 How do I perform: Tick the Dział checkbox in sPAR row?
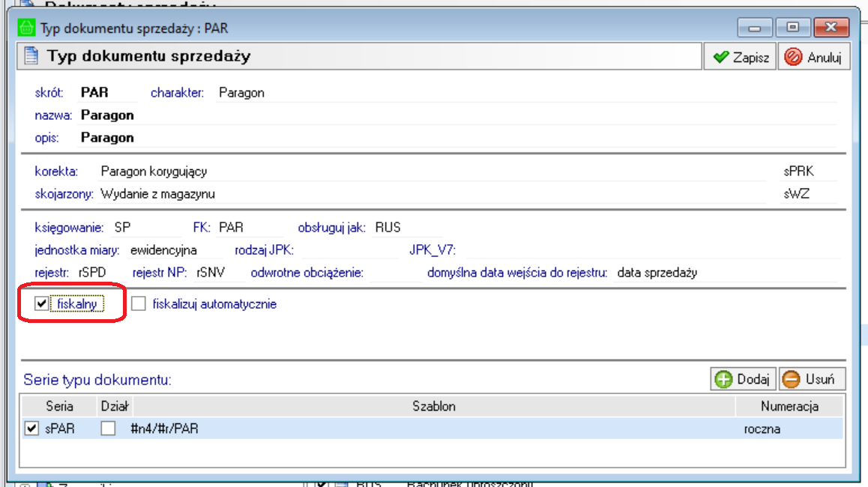point(109,429)
